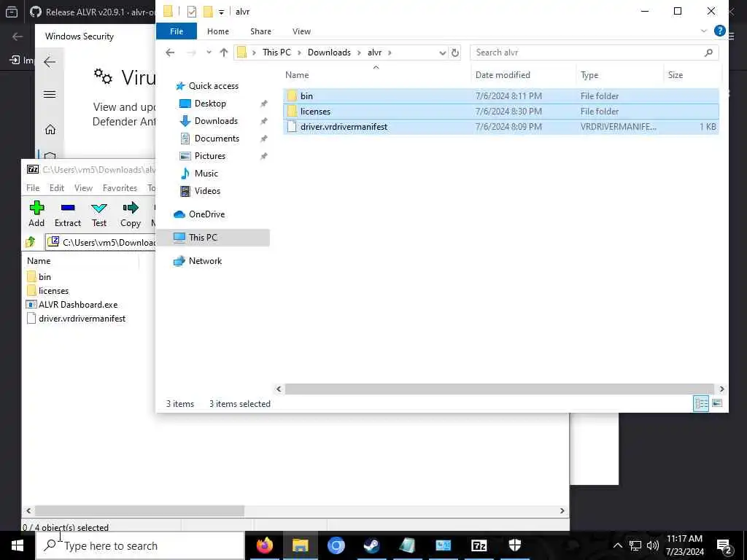Click Name column header in 7-Zip
The image size is (747, 560).
pyautogui.click(x=39, y=261)
